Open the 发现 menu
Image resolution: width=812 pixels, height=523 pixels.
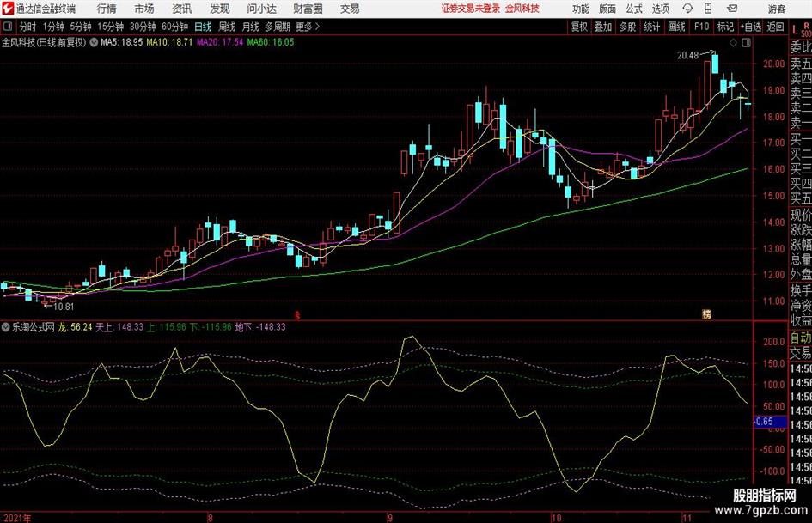pyautogui.click(x=220, y=9)
